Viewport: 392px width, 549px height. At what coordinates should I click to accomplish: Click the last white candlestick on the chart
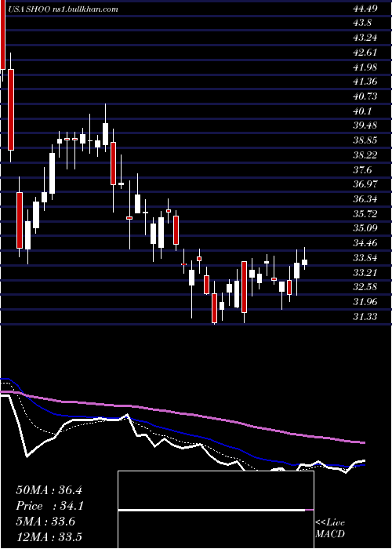point(304,262)
